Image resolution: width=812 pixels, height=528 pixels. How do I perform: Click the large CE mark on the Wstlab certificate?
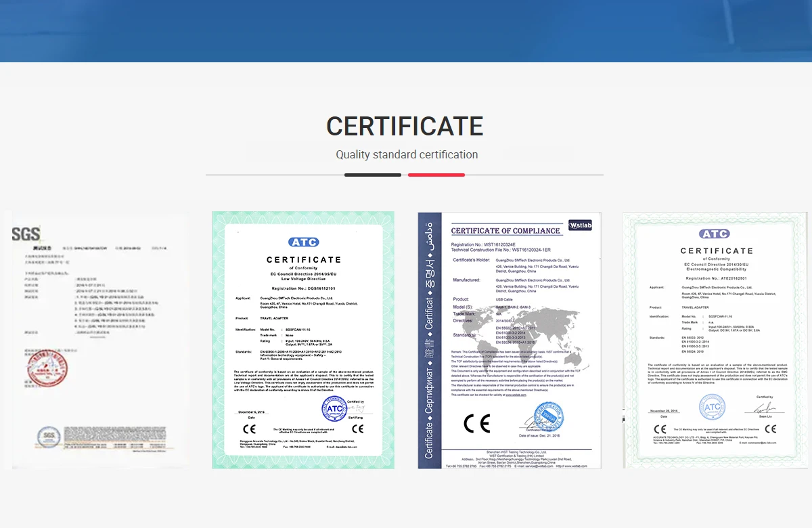(476, 423)
